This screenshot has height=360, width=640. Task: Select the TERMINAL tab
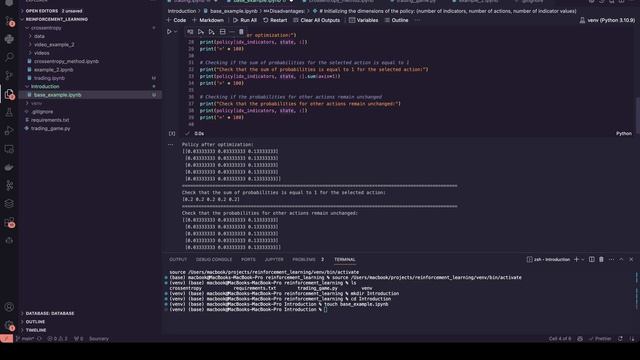pos(345,259)
